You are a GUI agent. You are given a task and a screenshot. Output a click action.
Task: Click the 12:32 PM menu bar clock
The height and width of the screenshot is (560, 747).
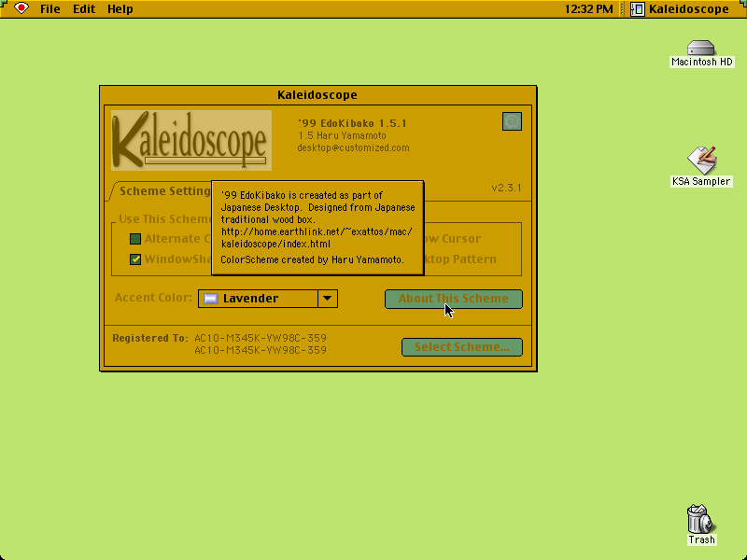pyautogui.click(x=589, y=9)
